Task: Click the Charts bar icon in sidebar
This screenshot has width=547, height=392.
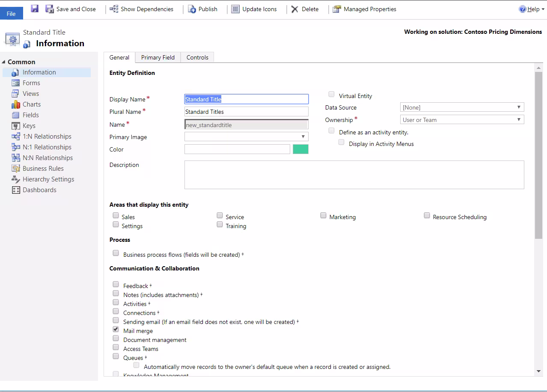Action: 16,104
